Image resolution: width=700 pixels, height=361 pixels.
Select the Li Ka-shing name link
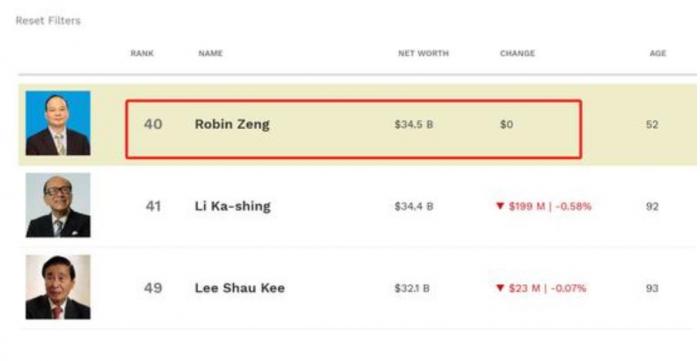point(233,206)
